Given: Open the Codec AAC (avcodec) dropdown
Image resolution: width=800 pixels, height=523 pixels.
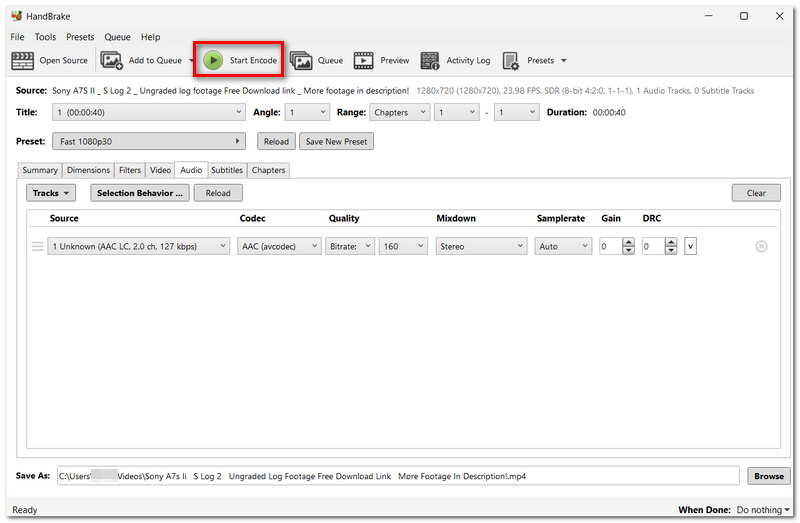Looking at the screenshot, I should coord(279,246).
